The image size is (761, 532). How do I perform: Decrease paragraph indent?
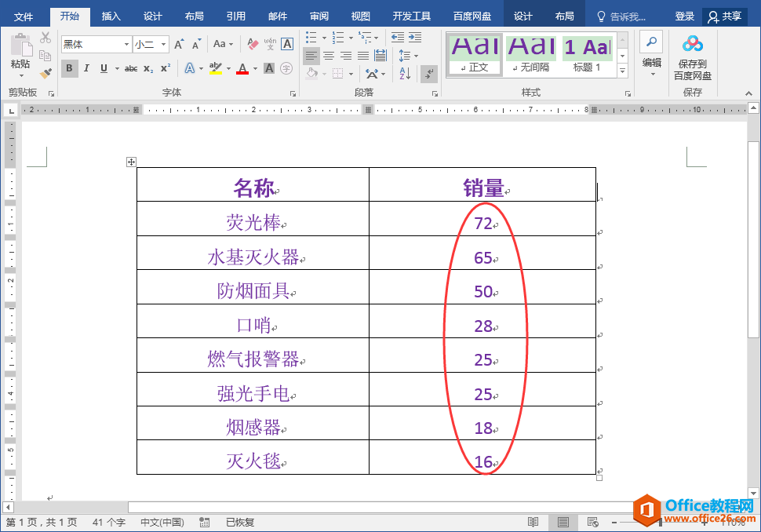coord(398,38)
